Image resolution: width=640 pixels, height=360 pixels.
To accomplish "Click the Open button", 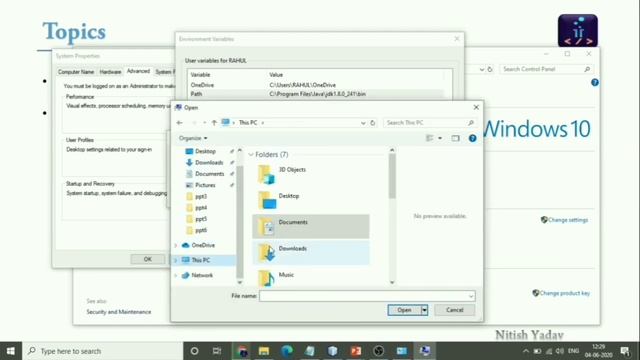I will 404,310.
